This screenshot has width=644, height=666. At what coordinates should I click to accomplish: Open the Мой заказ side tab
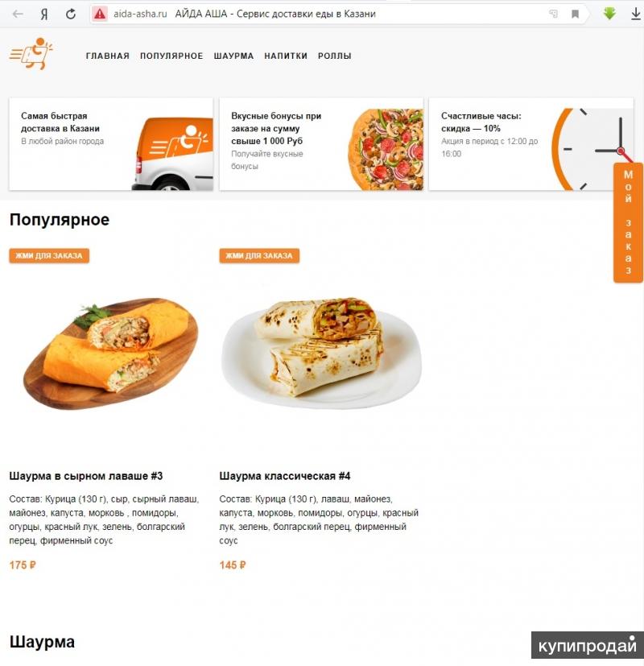(628, 222)
